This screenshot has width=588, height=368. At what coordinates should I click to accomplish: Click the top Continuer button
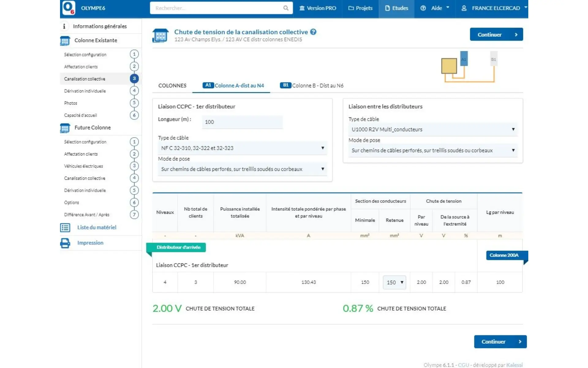[496, 35]
